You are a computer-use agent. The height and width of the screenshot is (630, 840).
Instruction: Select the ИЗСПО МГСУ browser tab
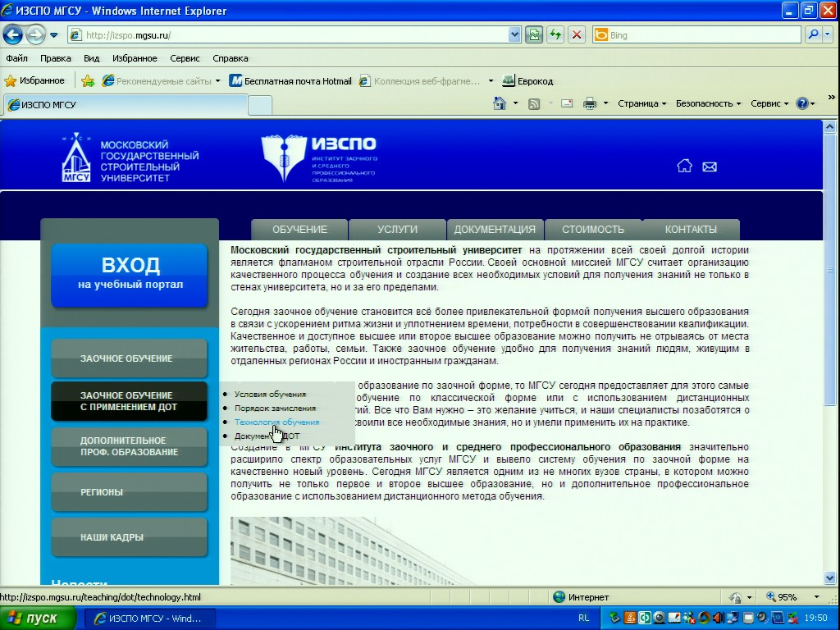click(x=126, y=105)
